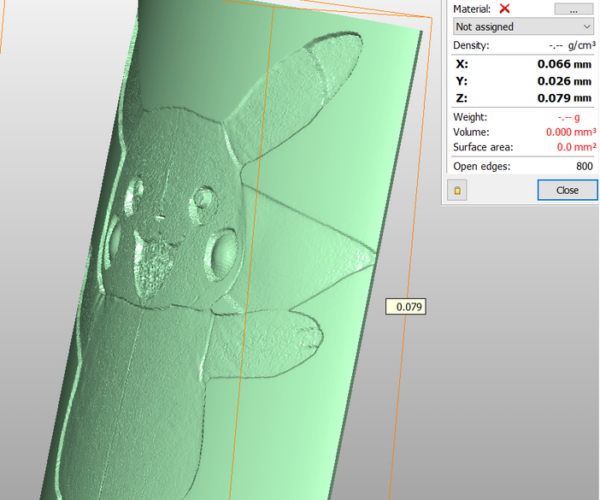Click the 'Density:' label
Viewport: 600px width, 500px height.
coord(471,46)
